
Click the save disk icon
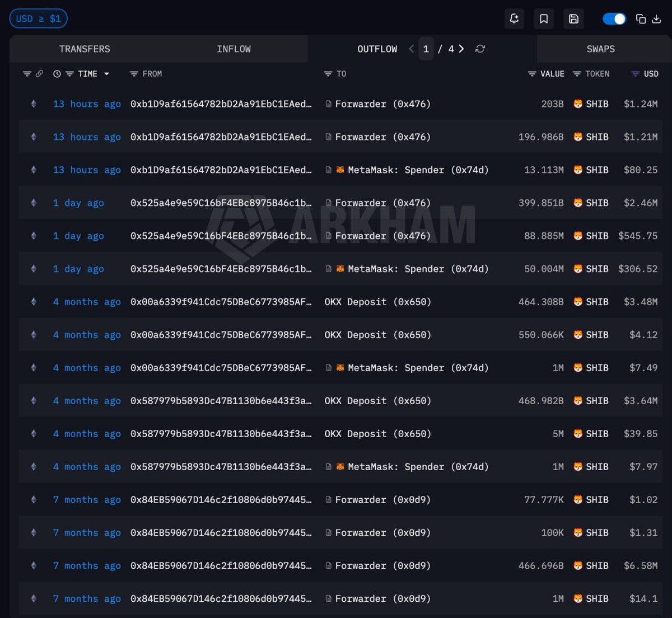[x=573, y=19]
